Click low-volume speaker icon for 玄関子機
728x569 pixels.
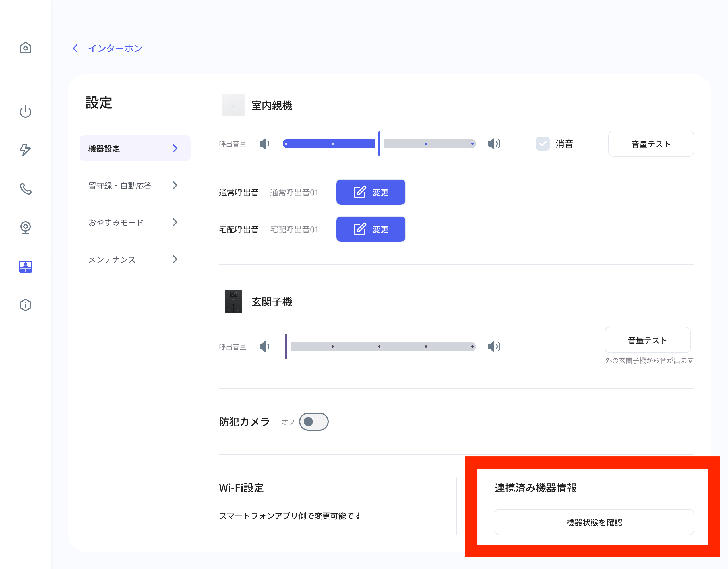[x=264, y=347]
